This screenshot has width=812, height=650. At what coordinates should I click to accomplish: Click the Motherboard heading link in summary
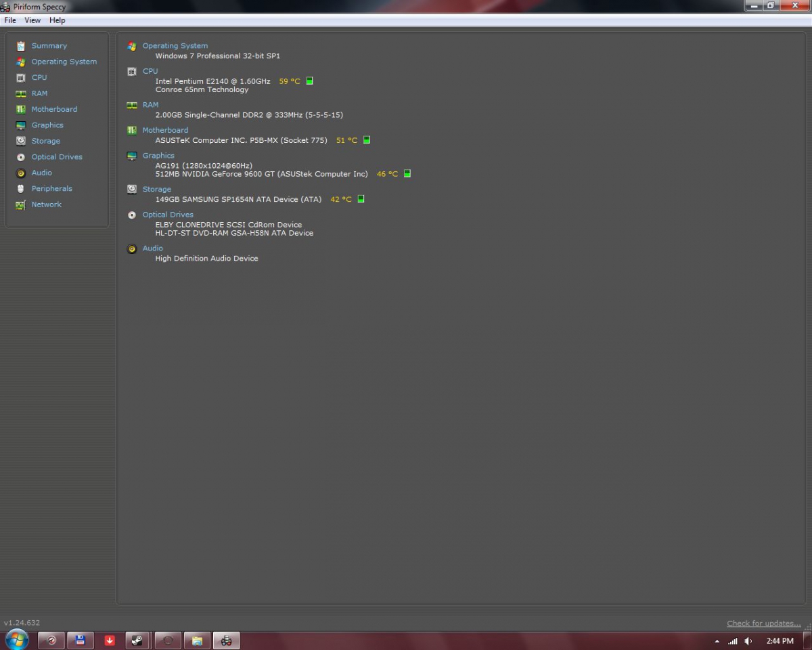165,130
